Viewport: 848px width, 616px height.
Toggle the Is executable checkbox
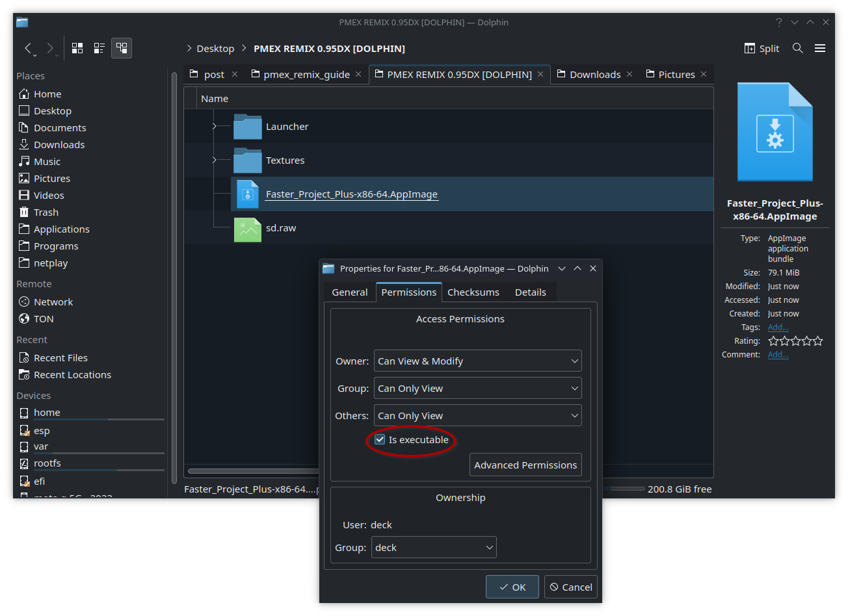coord(380,440)
